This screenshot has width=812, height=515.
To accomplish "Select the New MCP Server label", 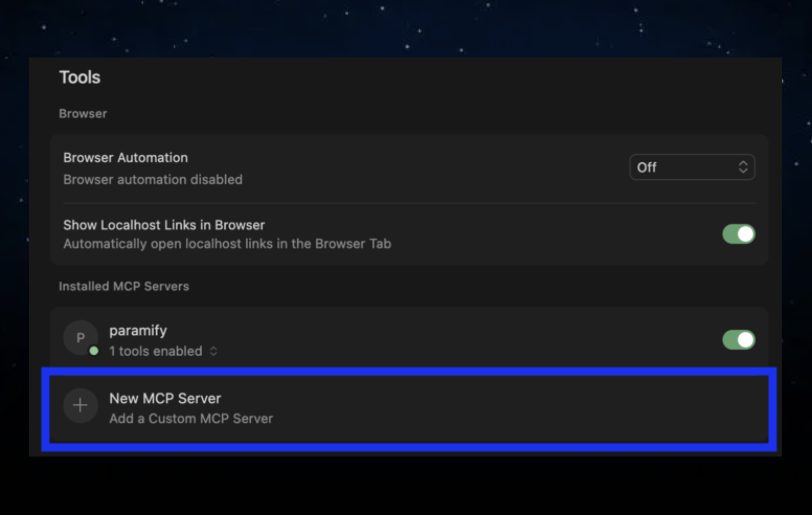I will [x=165, y=399].
